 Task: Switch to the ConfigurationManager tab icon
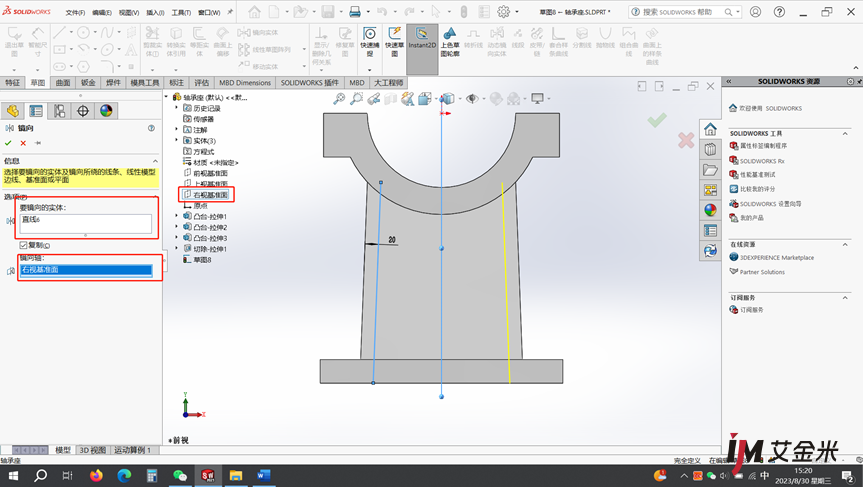pyautogui.click(x=59, y=111)
